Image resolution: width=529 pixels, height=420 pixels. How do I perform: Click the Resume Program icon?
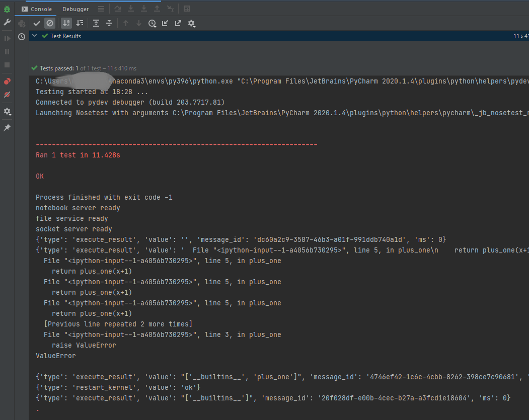click(7, 38)
